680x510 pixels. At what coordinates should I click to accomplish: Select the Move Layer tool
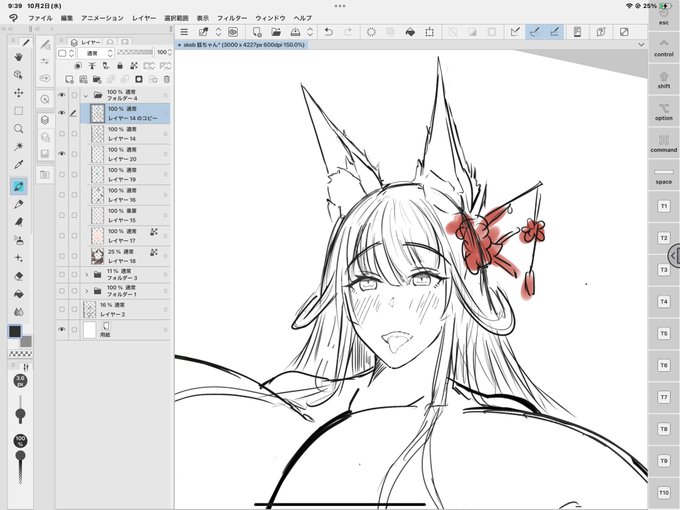(x=19, y=93)
